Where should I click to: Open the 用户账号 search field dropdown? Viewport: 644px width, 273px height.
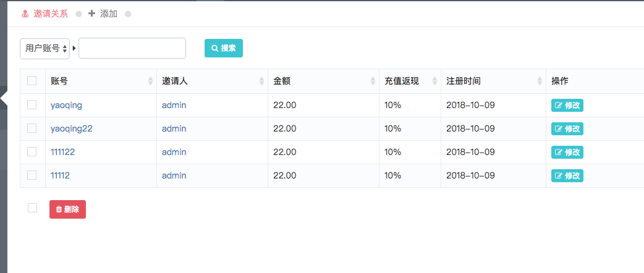pos(44,48)
